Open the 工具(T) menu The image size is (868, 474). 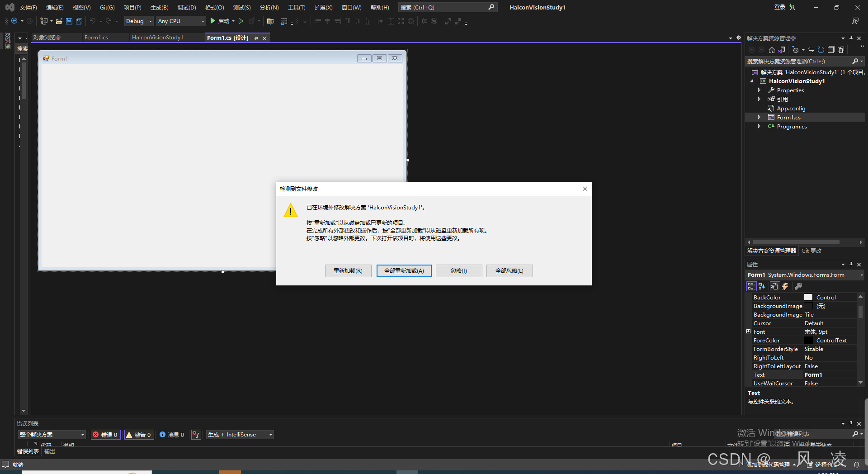click(297, 7)
